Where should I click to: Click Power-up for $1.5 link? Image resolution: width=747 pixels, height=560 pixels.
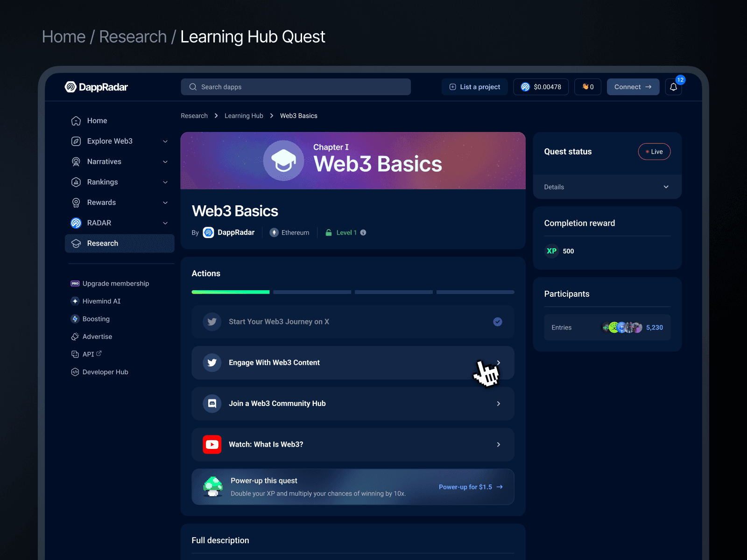(x=471, y=487)
